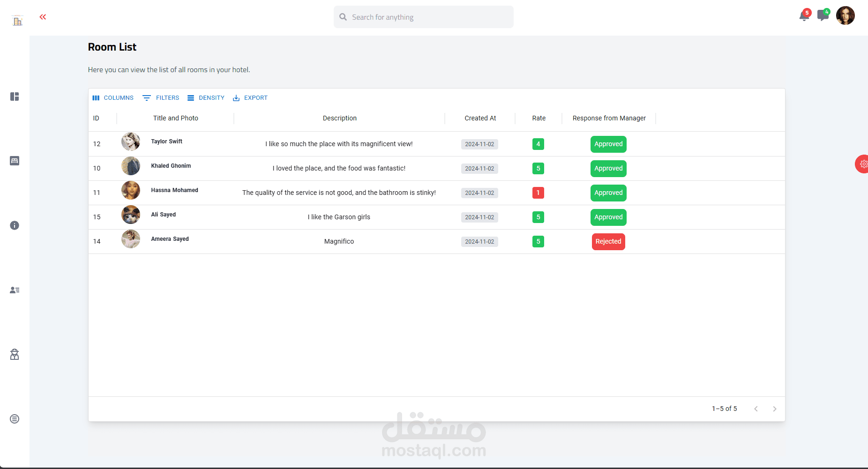Open the user profile avatar
This screenshot has height=469, width=868.
(x=846, y=15)
